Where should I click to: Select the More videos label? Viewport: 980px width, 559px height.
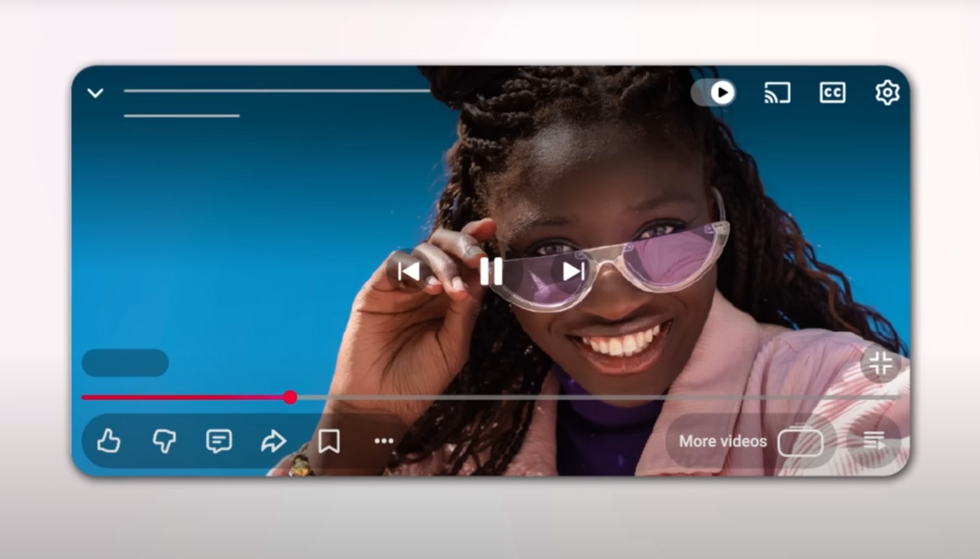tap(723, 441)
